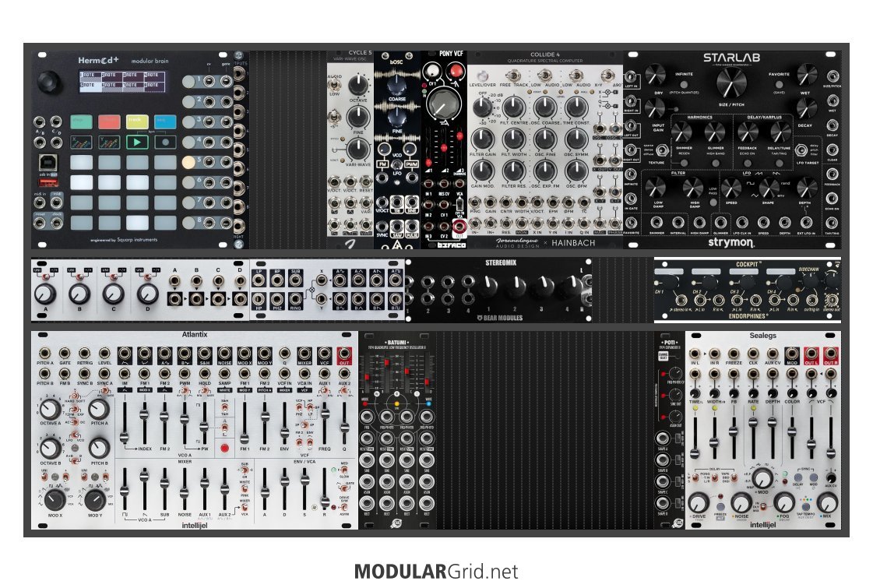Image resolution: width=873 pixels, height=588 pixels.
Task: Flip the AUDIO/LOW switch on Cycle 5
Action: 335,85
